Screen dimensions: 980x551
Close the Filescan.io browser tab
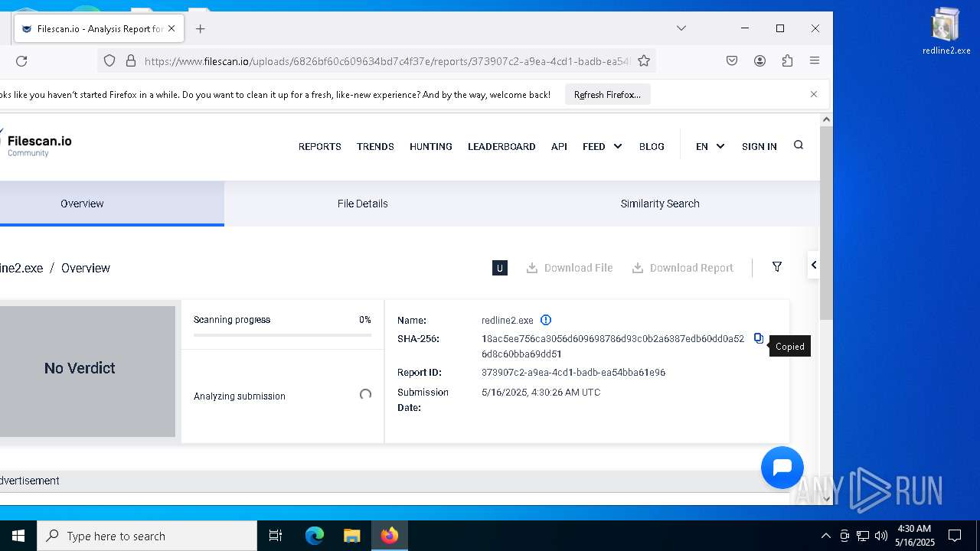pos(171,28)
